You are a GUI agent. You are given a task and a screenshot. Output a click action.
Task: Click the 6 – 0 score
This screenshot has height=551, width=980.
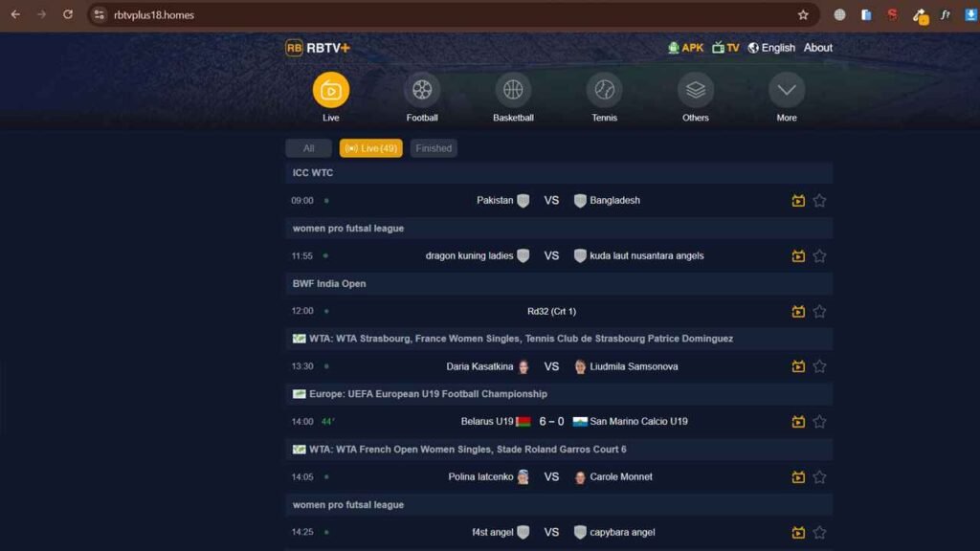coord(551,422)
